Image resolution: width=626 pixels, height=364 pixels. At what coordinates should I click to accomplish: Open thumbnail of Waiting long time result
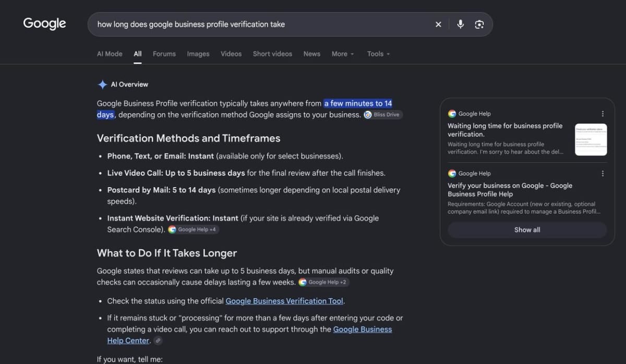coord(591,140)
